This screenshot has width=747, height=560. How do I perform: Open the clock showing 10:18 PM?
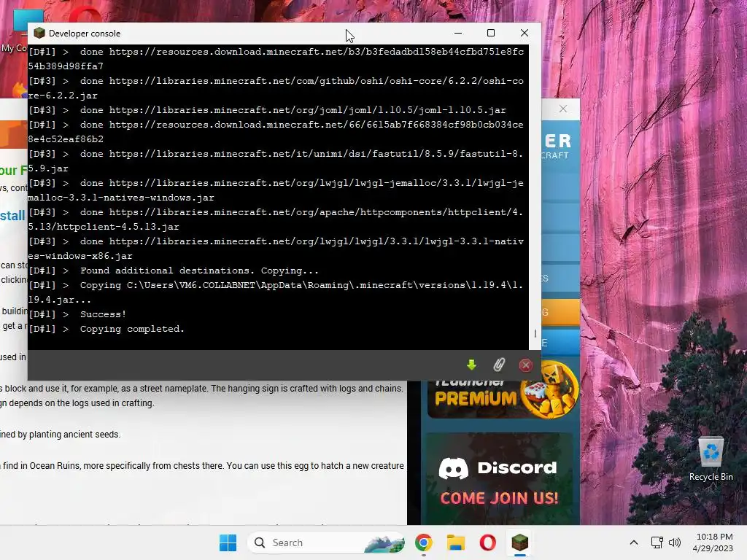[x=713, y=542]
